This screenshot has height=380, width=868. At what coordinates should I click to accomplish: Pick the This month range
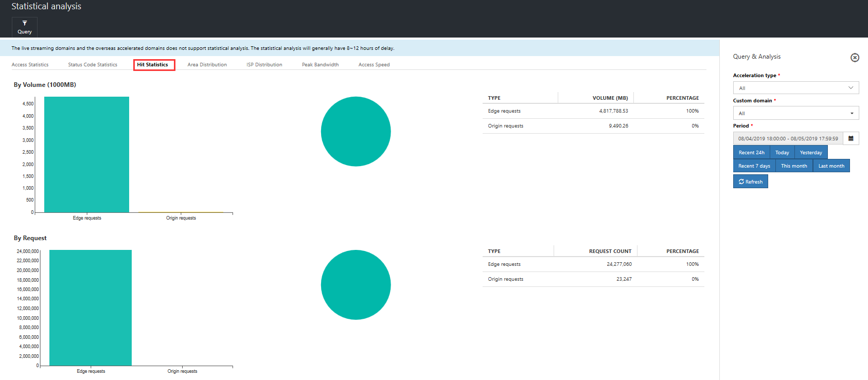[794, 166]
